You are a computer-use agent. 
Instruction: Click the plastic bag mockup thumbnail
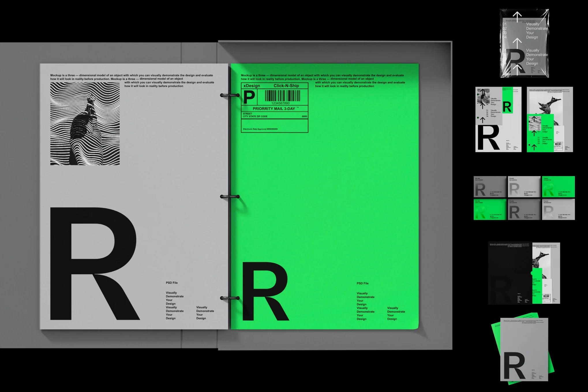pos(524,43)
